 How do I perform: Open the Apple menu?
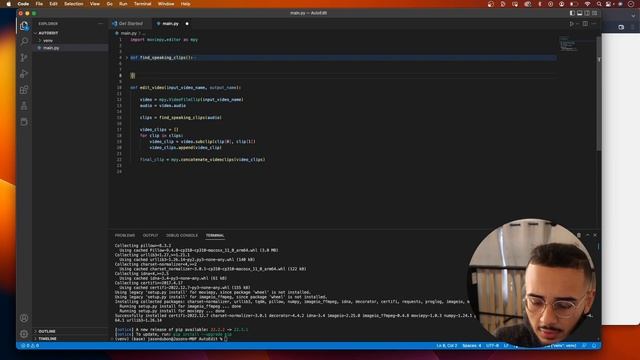click(9, 4)
